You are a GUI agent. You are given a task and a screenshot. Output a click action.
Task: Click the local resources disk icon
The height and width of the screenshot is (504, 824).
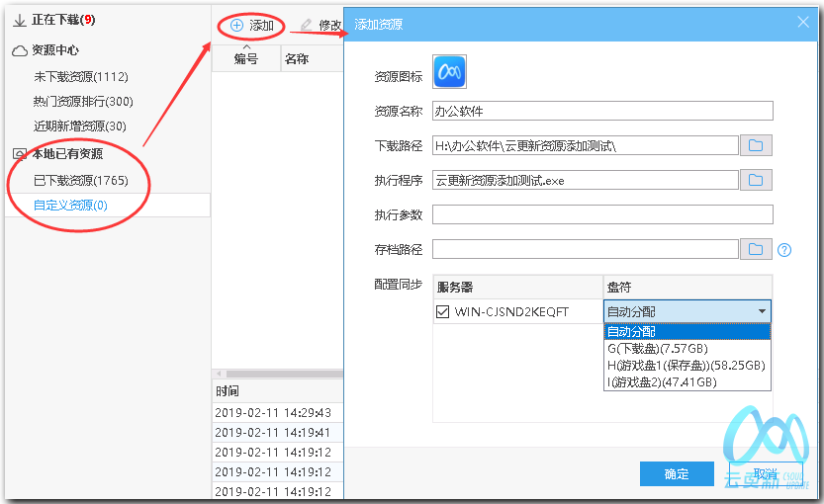point(20,154)
